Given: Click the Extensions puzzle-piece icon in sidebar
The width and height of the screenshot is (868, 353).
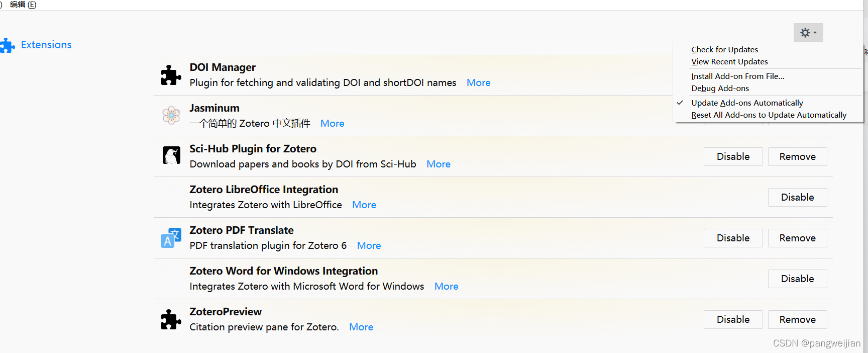Looking at the screenshot, I should [x=7, y=45].
